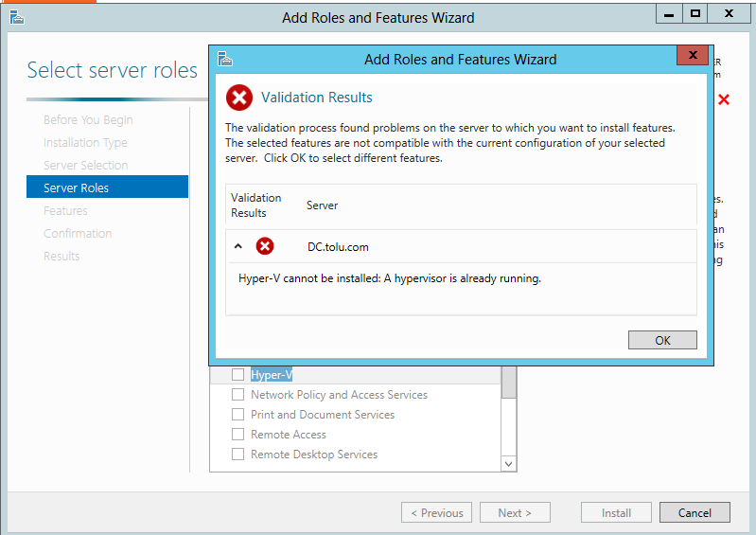Maximize the main wizard window
This screenshot has height=535, width=756.
coord(694,14)
